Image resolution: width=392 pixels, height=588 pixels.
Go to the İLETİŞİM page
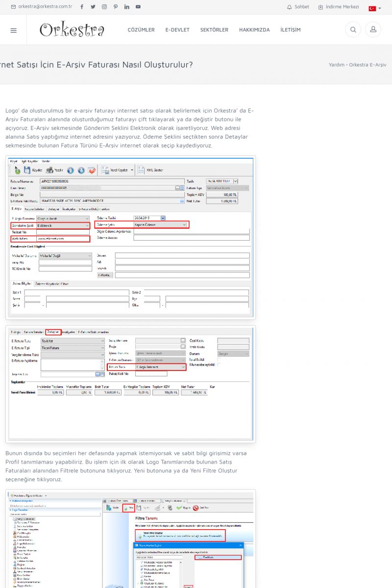point(291,30)
